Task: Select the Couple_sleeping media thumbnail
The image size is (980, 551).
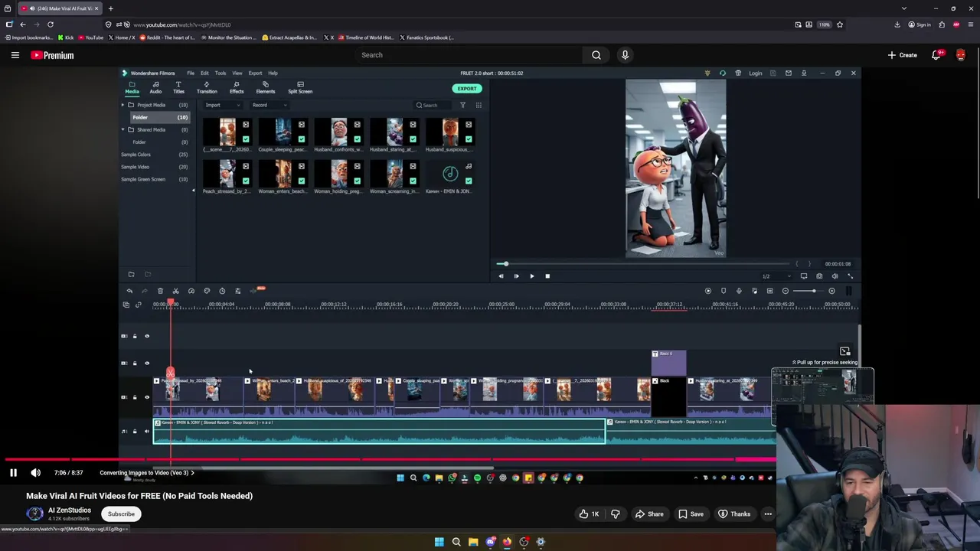Action: click(x=283, y=132)
